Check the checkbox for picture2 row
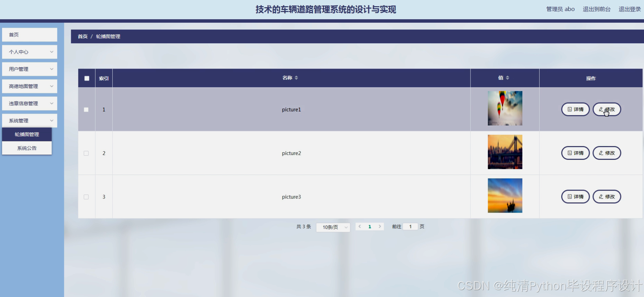This screenshot has width=644, height=297. click(x=86, y=153)
